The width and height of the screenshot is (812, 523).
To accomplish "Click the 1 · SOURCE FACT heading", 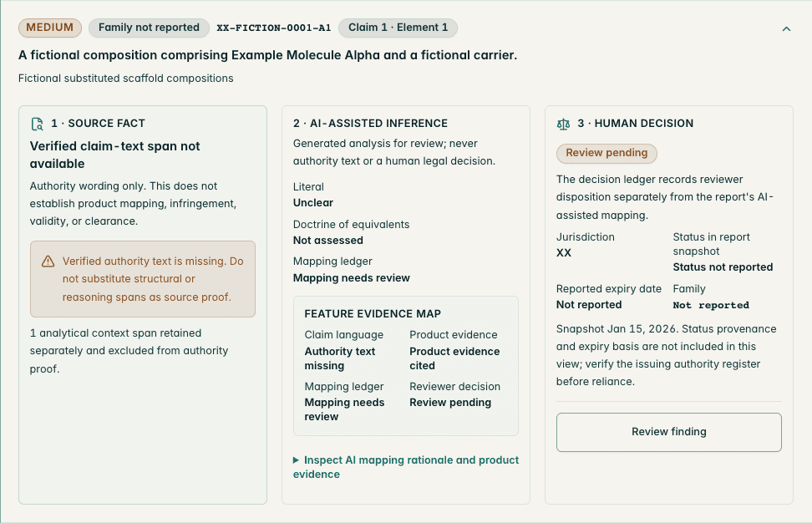I will pyautogui.click(x=98, y=124).
